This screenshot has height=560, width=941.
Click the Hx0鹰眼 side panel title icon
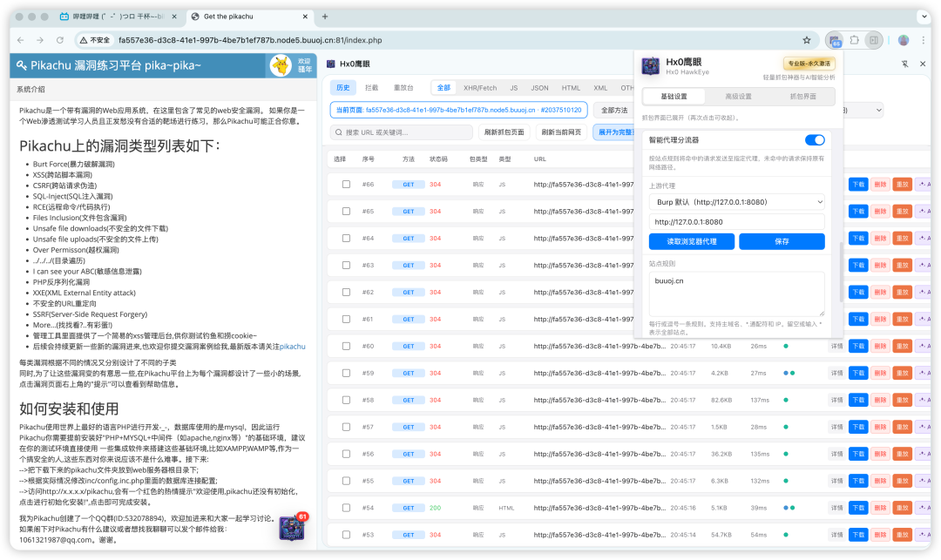coord(331,64)
